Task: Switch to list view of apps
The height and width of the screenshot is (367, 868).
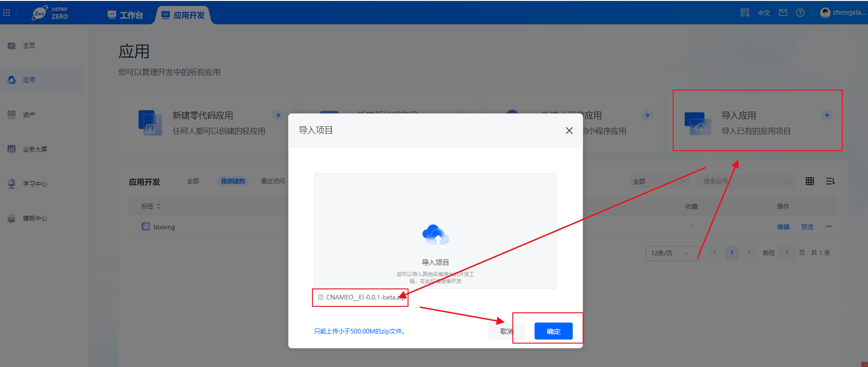Action: pos(830,181)
